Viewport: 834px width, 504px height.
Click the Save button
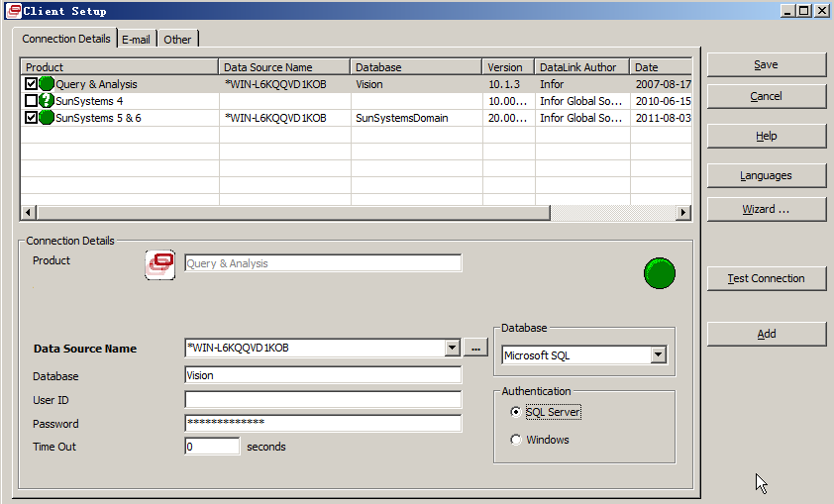[x=766, y=64]
